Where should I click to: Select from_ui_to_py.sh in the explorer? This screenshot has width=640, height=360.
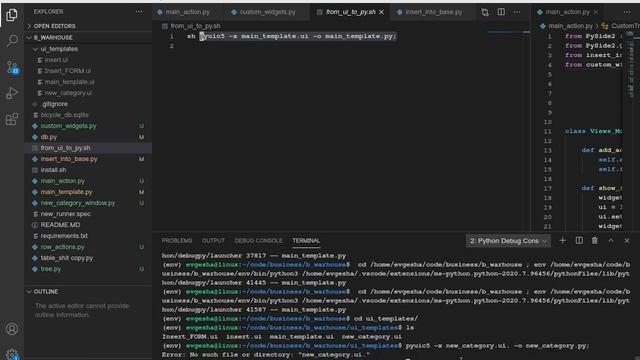pyautogui.click(x=88, y=148)
